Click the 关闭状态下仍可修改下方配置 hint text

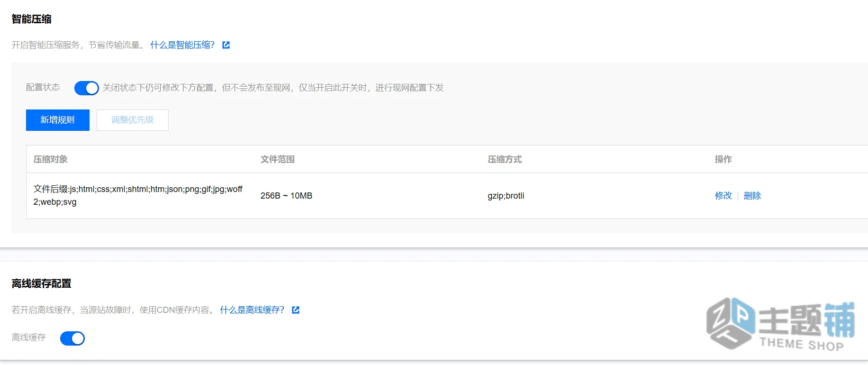[273, 88]
